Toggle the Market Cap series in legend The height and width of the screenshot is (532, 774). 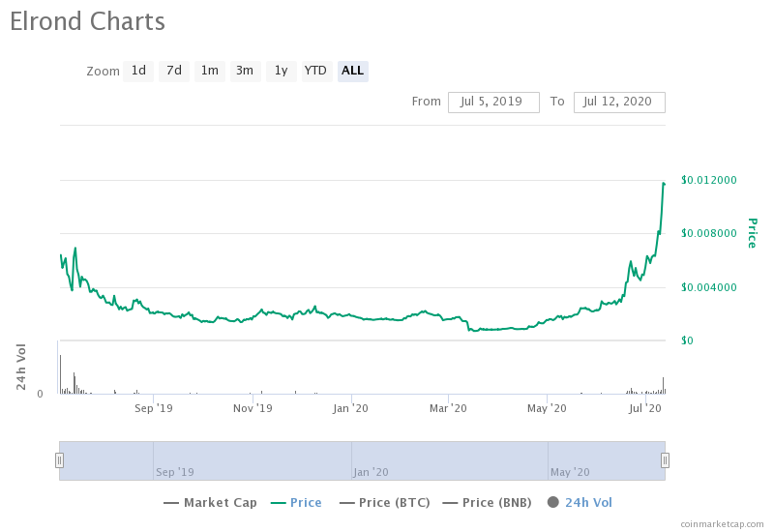(210, 503)
